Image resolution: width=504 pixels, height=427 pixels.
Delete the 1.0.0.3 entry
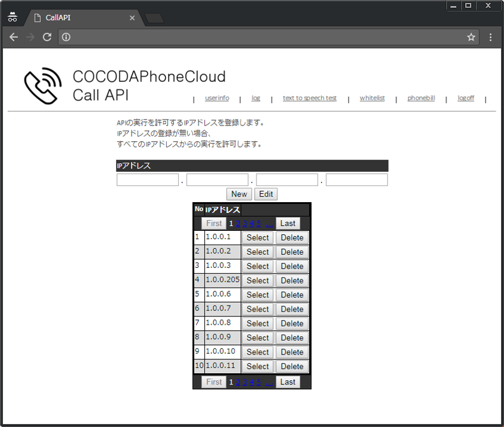pyautogui.click(x=292, y=266)
